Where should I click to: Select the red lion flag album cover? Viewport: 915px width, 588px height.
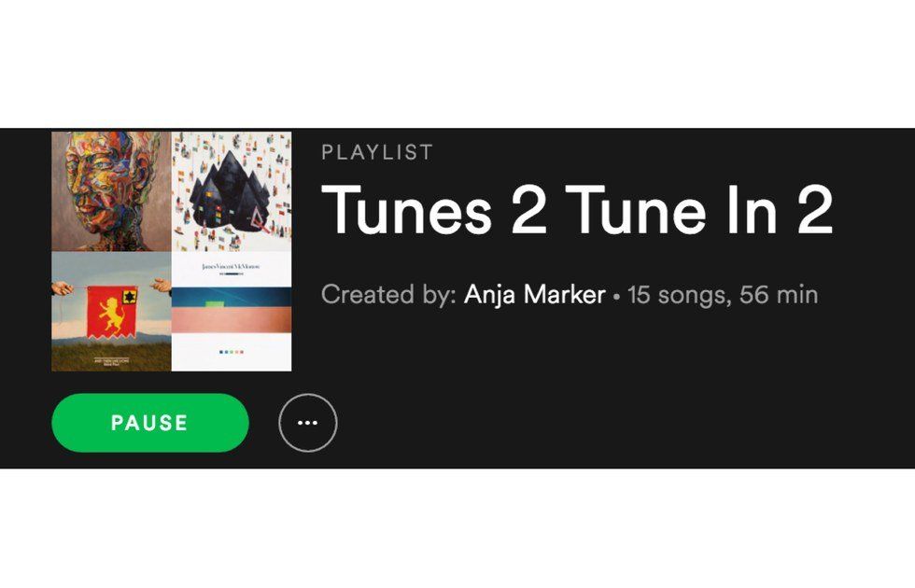click(x=111, y=312)
